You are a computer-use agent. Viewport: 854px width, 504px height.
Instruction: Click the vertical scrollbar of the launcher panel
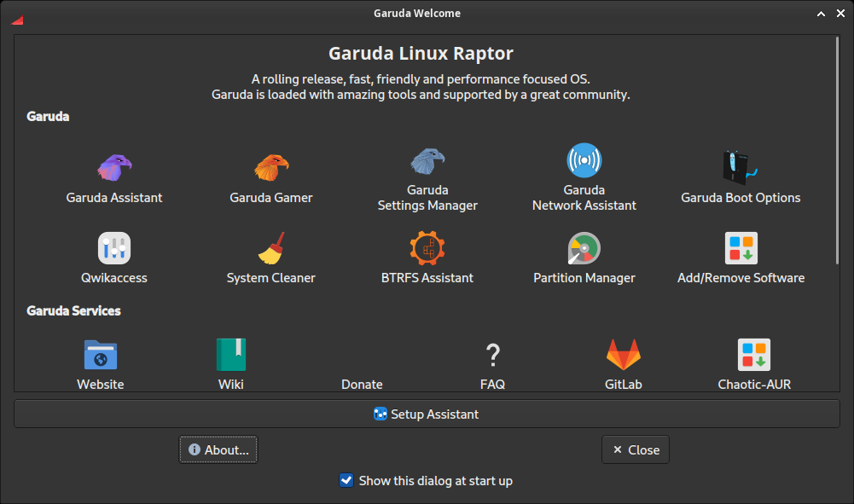point(837,151)
